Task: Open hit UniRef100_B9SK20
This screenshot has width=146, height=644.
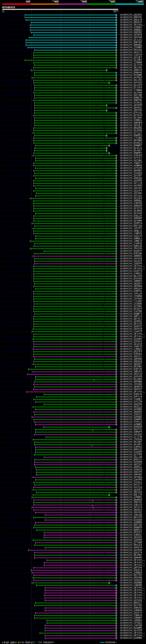Action: click(131, 22)
